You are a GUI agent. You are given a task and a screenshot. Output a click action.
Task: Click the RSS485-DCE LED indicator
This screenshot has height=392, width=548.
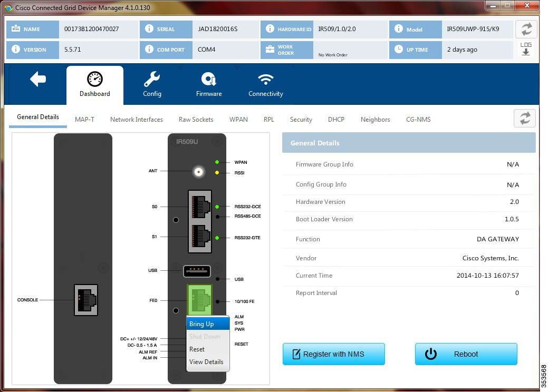pyautogui.click(x=217, y=217)
